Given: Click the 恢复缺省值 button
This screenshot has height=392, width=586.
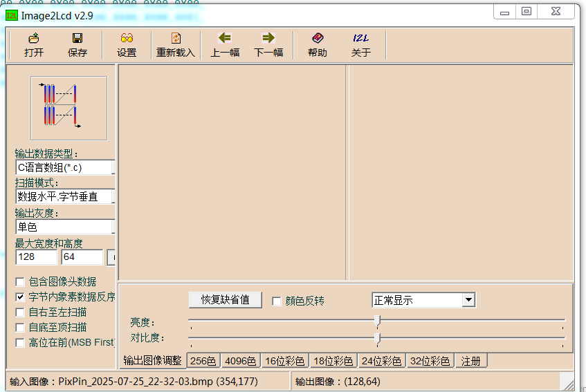Looking at the screenshot, I should tap(226, 300).
